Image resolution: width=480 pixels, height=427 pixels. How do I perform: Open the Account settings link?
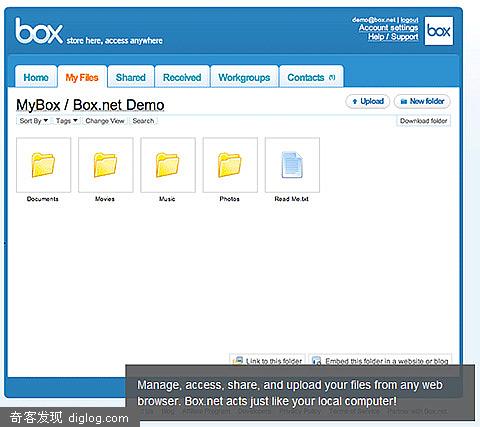tap(388, 28)
